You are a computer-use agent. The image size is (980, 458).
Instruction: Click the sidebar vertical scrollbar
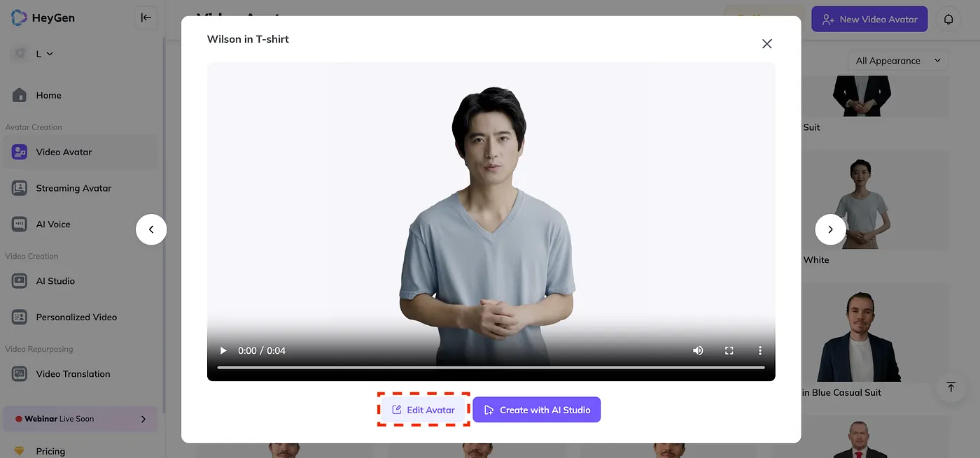tap(164, 224)
